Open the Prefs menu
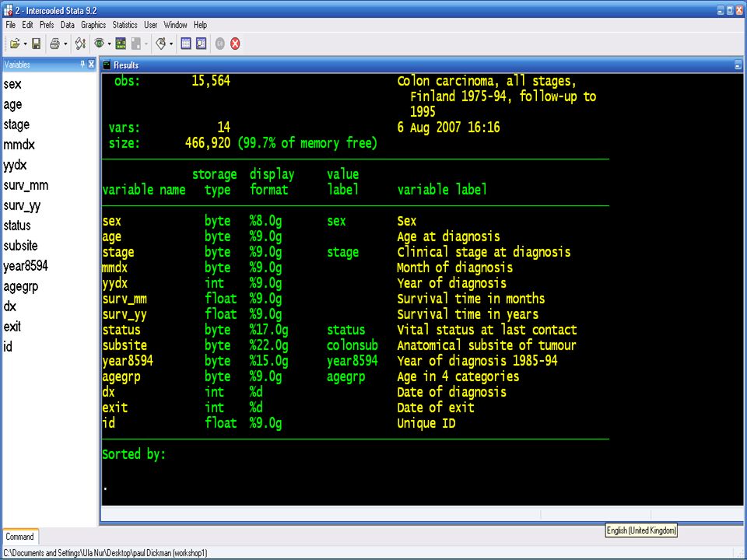 point(47,25)
